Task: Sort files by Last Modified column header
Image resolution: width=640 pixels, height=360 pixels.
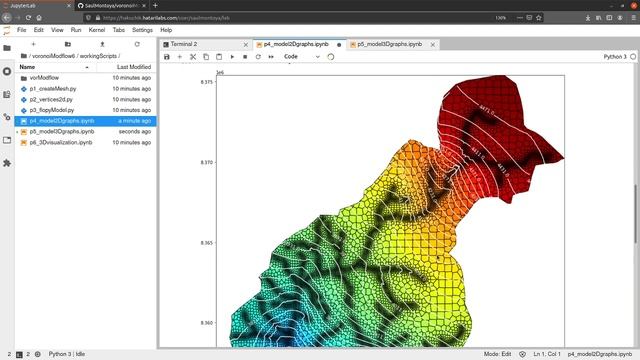Action: [x=127, y=67]
